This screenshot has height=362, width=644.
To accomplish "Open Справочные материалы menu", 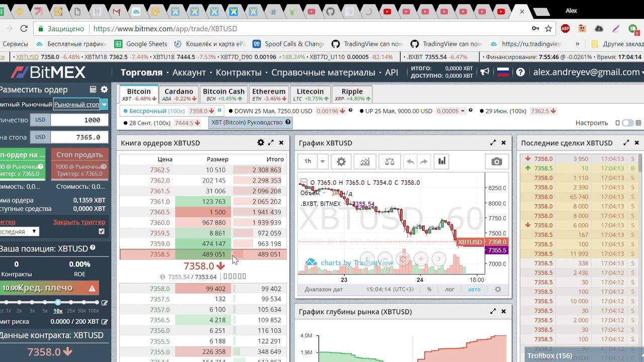I will pyautogui.click(x=323, y=72).
